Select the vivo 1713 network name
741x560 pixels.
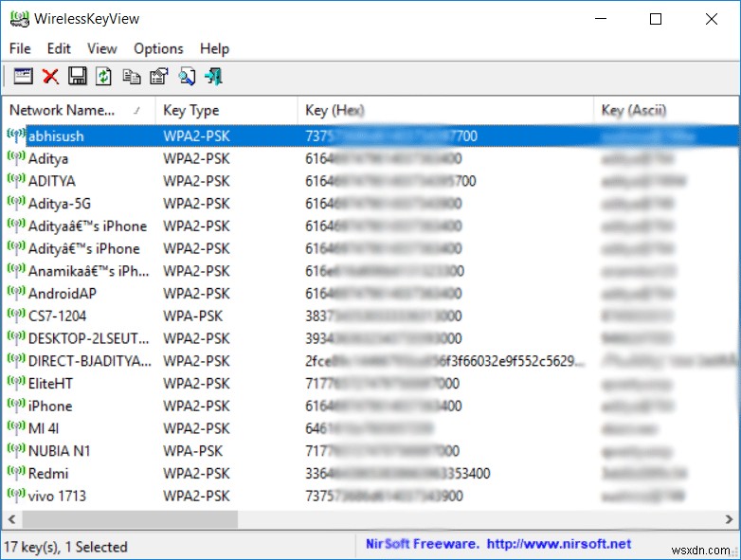(x=57, y=496)
